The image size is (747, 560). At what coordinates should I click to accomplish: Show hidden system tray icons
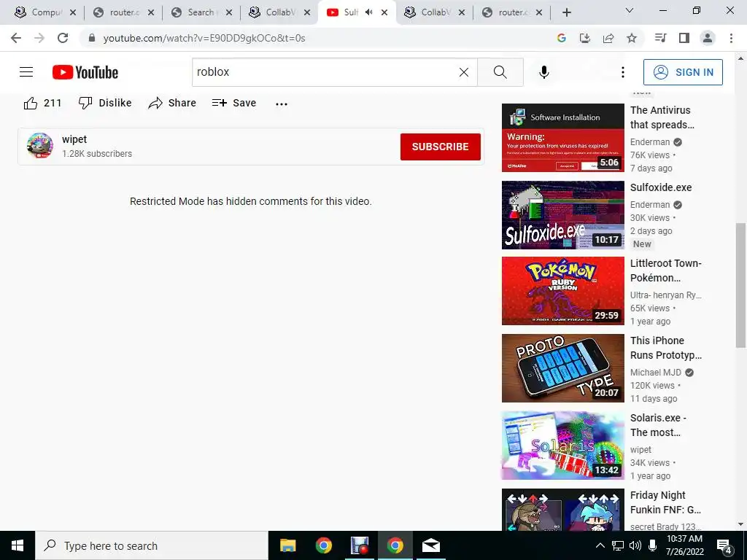[600, 545]
